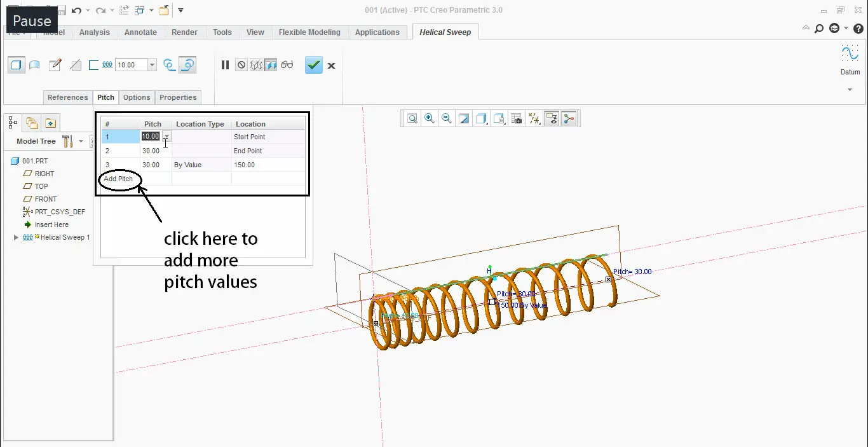Switch to the Options tab
This screenshot has width=868, height=447.
137,97
